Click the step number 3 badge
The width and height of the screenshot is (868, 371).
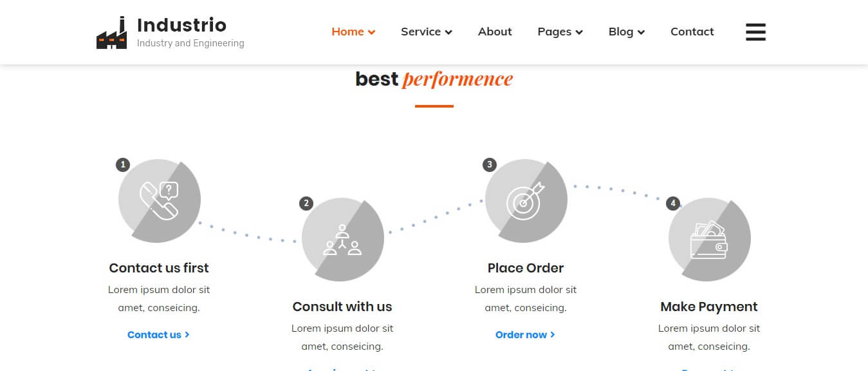tap(490, 165)
